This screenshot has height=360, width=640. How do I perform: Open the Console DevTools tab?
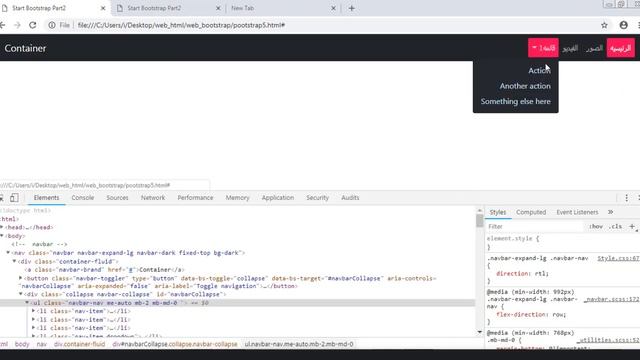[x=83, y=198]
